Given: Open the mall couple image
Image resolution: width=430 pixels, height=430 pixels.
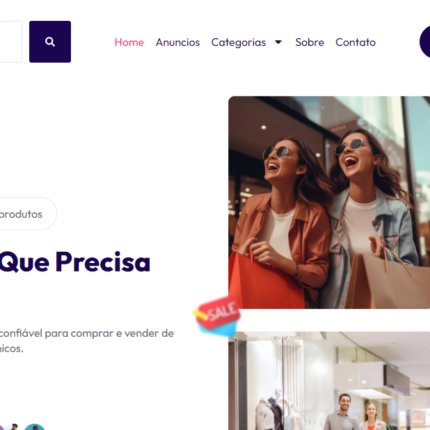Looking at the screenshot, I should (x=329, y=381).
